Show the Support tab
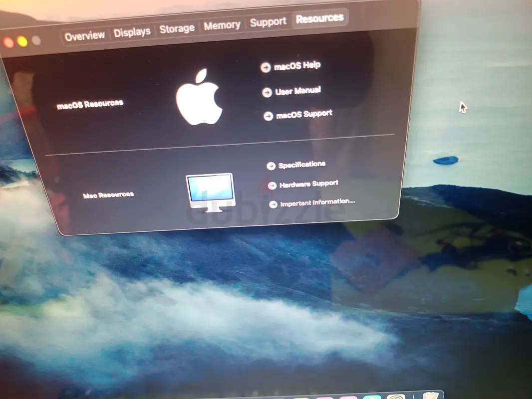Image resolution: width=532 pixels, height=399 pixels. click(x=268, y=22)
